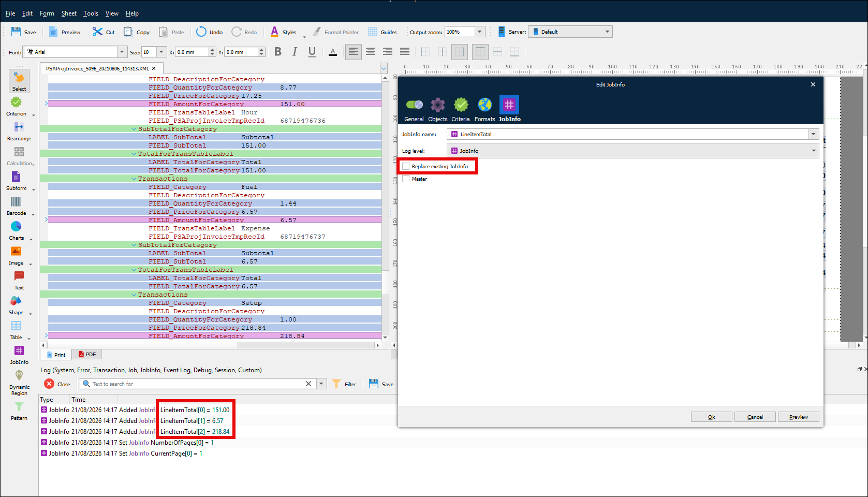Screen dimensions: 868x497
Task: Switch to the Print output tab
Action: 56,355
